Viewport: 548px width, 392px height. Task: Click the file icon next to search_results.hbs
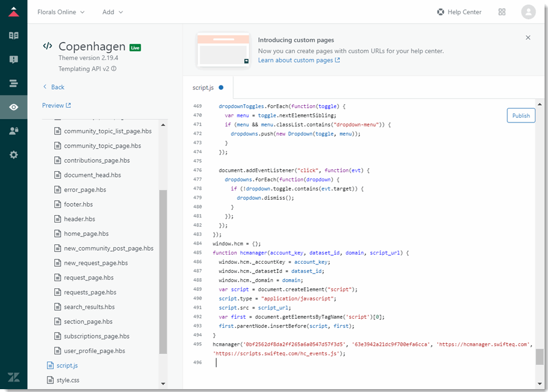(58, 307)
